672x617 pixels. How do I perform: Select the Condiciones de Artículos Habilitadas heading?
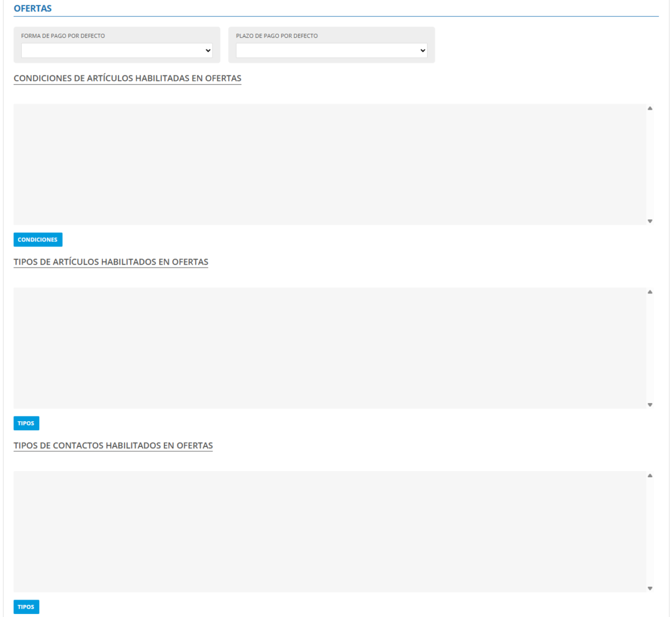(x=127, y=78)
